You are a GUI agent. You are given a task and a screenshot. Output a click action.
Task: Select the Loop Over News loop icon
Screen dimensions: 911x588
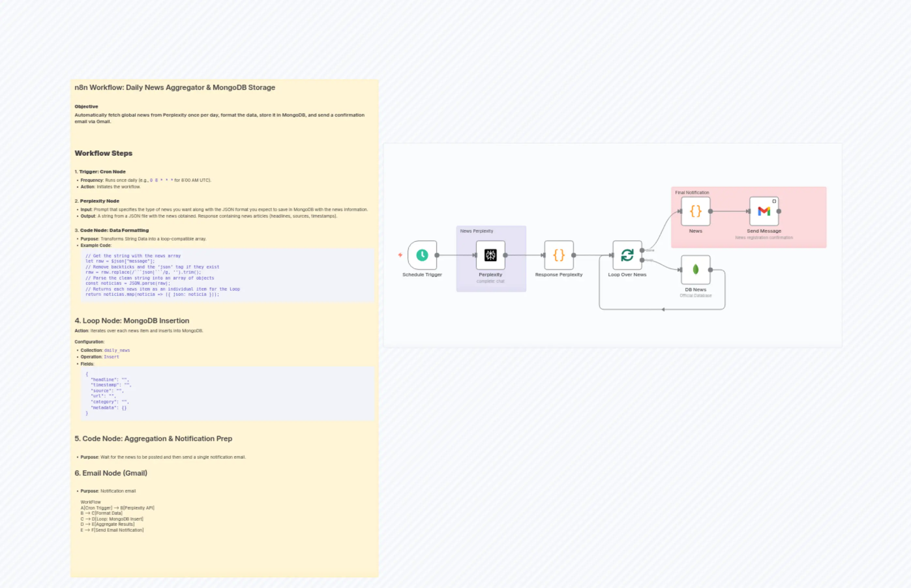[x=627, y=255]
